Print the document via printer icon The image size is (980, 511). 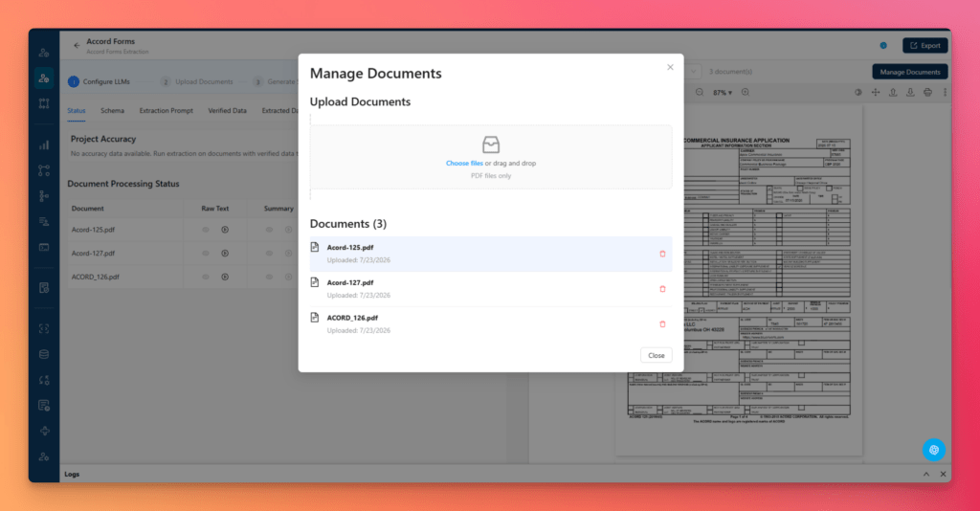(x=927, y=93)
